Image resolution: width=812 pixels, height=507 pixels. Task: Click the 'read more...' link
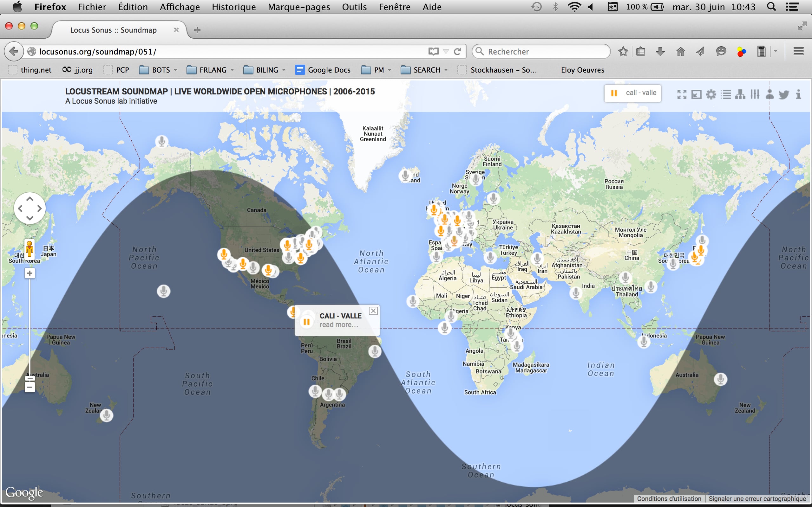click(338, 324)
